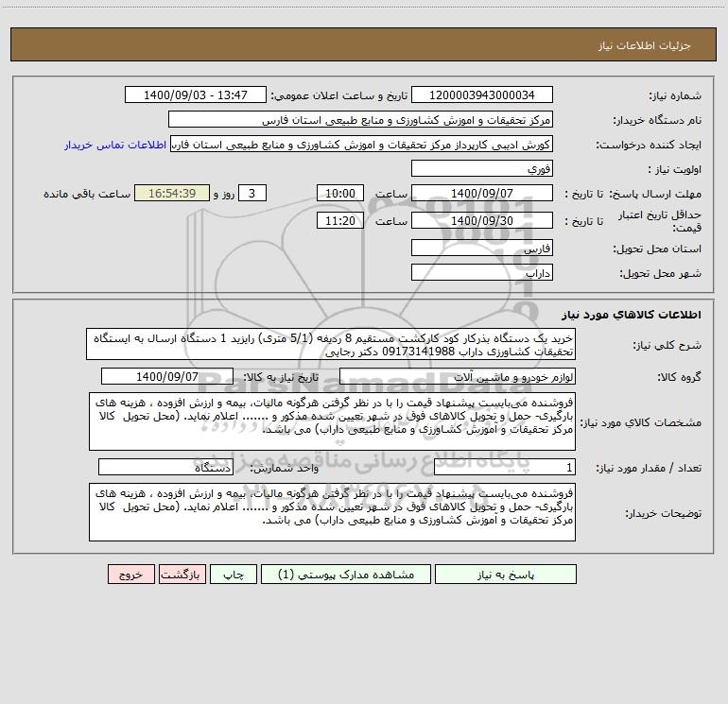Click the استان محل تحویل label
The image size is (728, 704).
657,249
